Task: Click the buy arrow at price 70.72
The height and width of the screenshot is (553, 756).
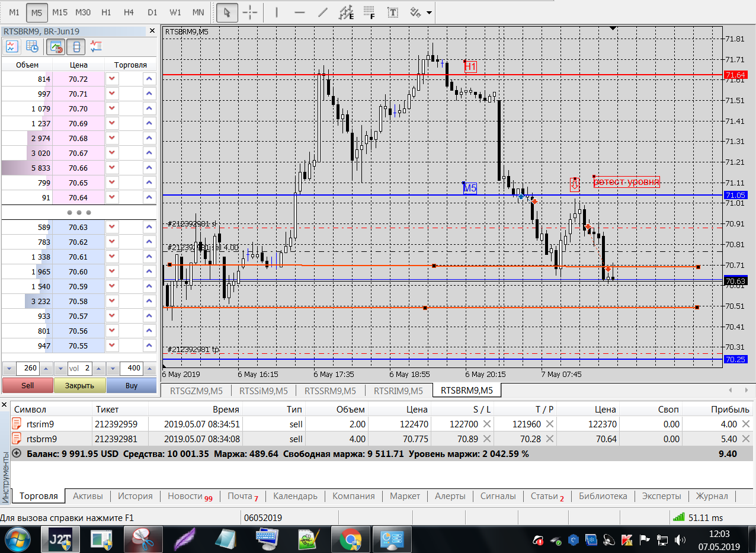Action: [x=149, y=79]
